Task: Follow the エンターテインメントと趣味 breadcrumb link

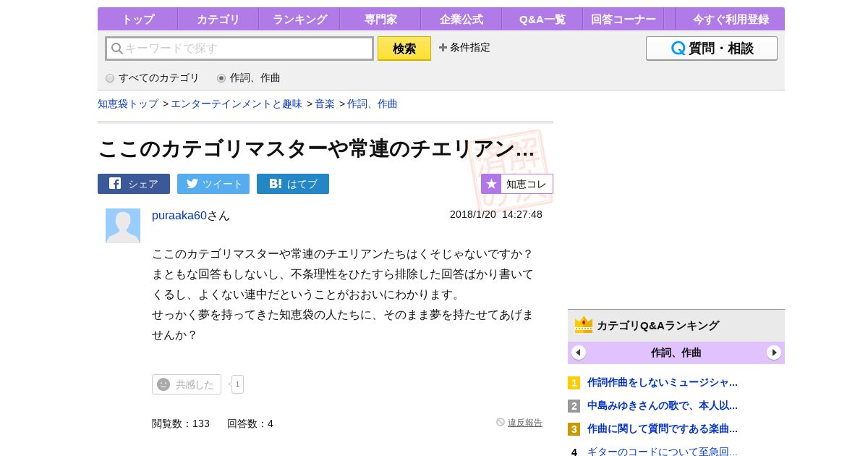Action: [237, 104]
